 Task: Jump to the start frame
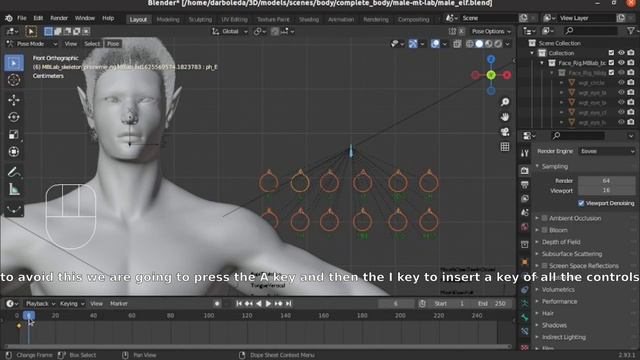[x=239, y=304]
